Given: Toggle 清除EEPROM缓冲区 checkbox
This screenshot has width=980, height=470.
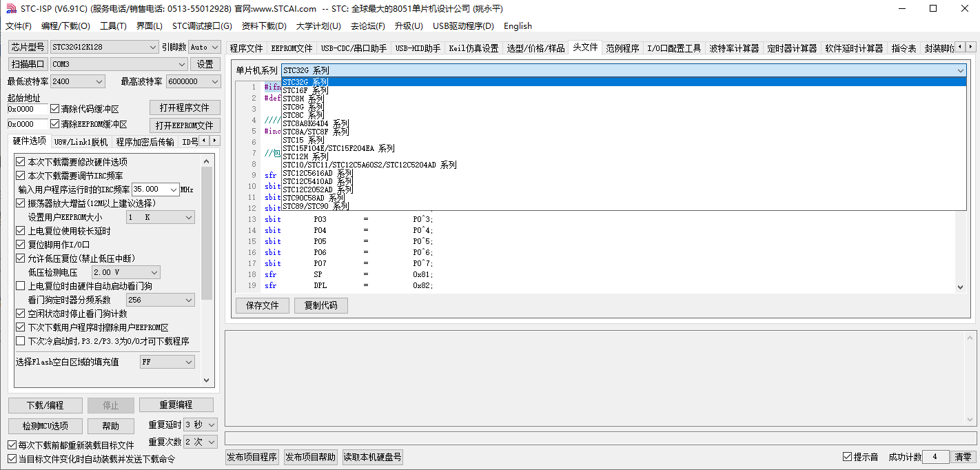Looking at the screenshot, I should pyautogui.click(x=55, y=124).
